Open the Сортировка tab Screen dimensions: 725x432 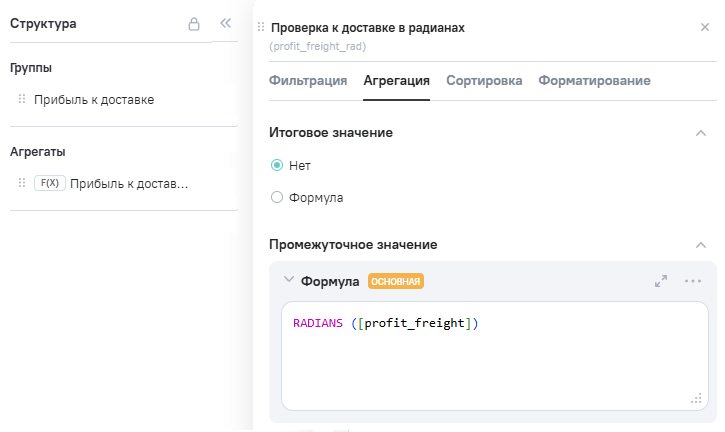point(484,81)
